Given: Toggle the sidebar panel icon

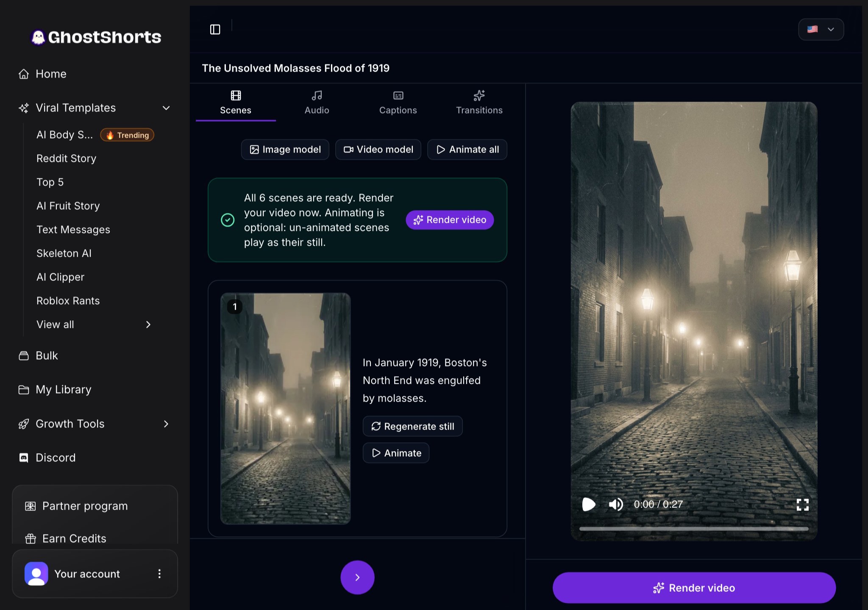Looking at the screenshot, I should coord(215,29).
